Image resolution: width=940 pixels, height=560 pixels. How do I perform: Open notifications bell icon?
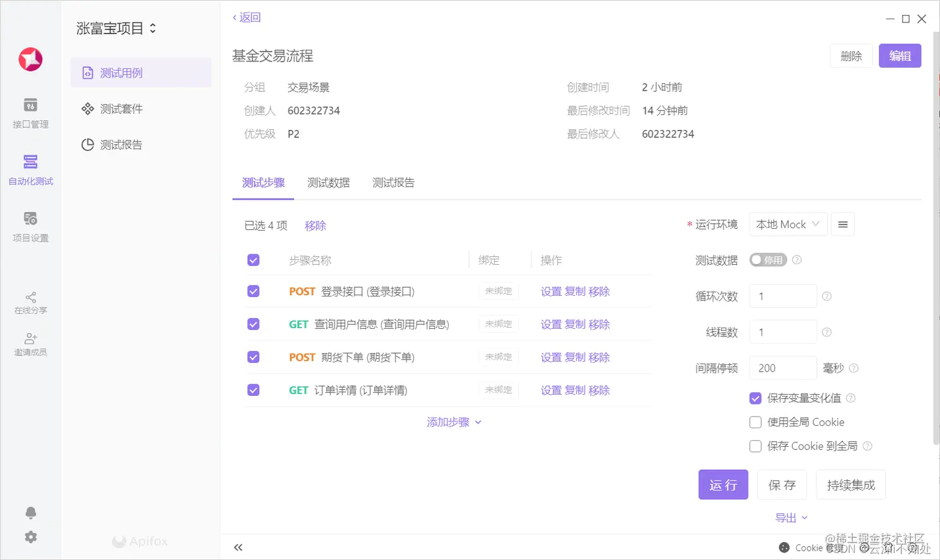click(x=30, y=513)
